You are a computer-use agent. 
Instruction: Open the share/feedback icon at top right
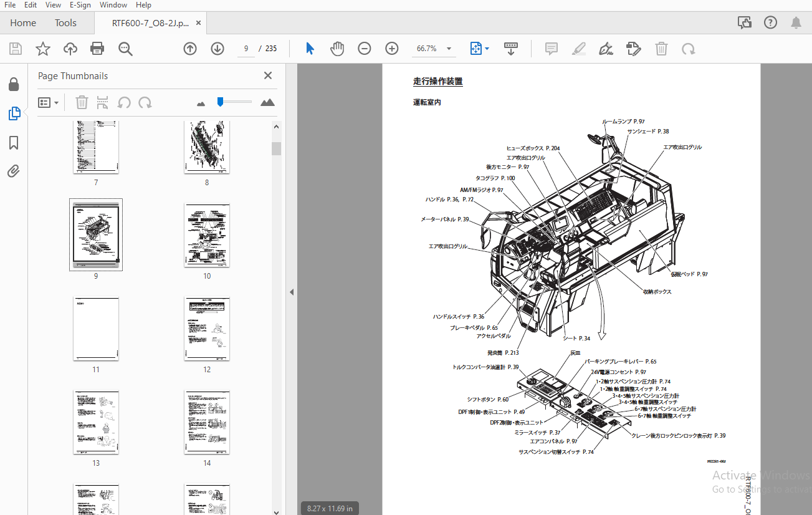[x=744, y=23]
